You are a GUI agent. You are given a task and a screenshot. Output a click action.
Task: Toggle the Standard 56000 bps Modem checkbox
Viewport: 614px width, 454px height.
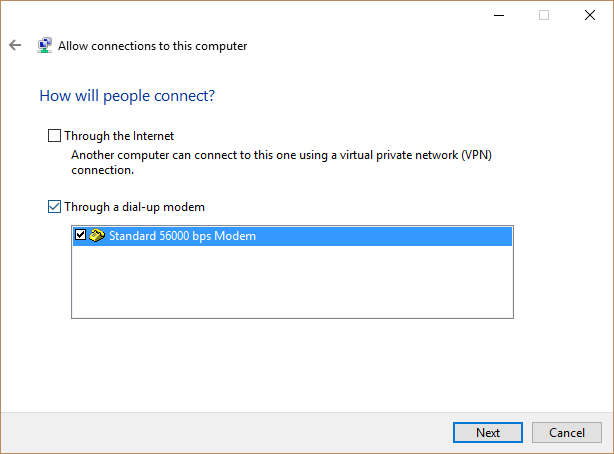click(x=80, y=235)
